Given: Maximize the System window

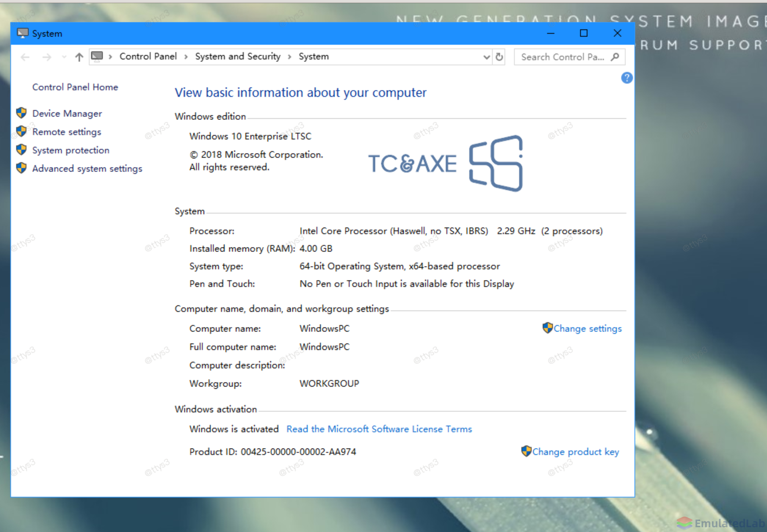Looking at the screenshot, I should point(583,33).
